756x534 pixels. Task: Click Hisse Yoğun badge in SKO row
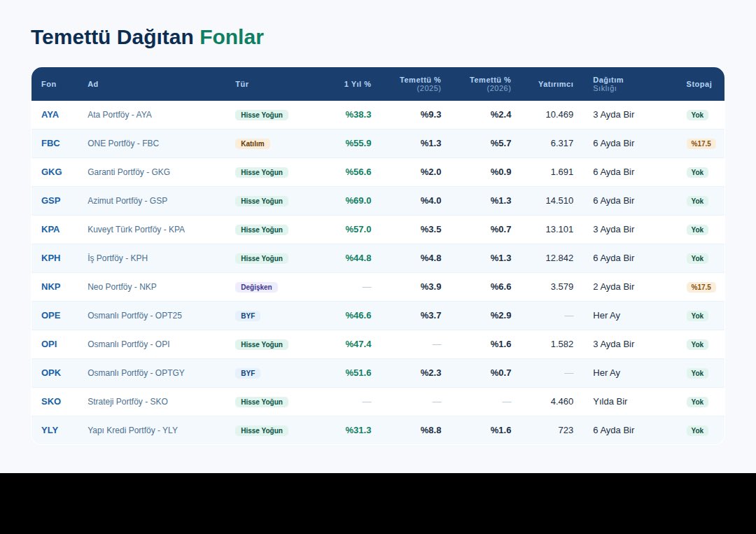[262, 402]
